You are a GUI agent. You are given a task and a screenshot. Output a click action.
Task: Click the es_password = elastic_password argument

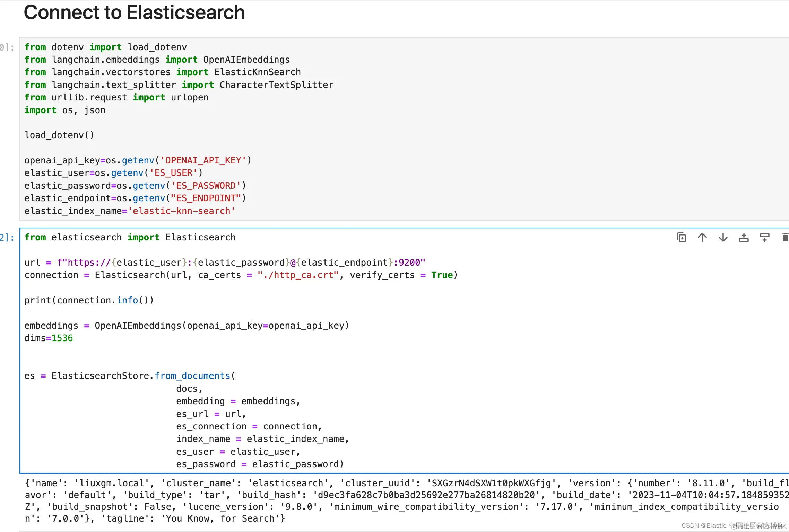(x=259, y=464)
